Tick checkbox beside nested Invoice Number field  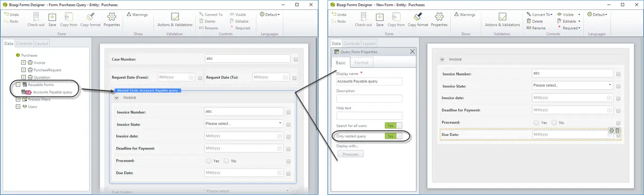click(288, 112)
